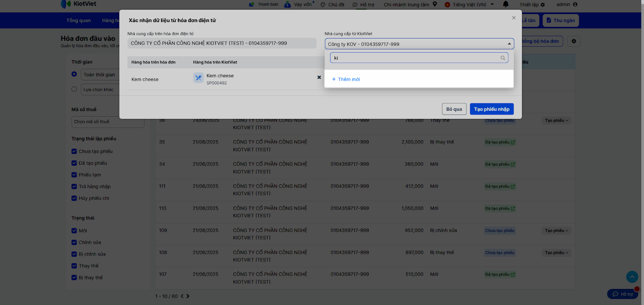Click the Chọn mã số thuế input
Viewport: 644px width, 305px height.
point(108,122)
